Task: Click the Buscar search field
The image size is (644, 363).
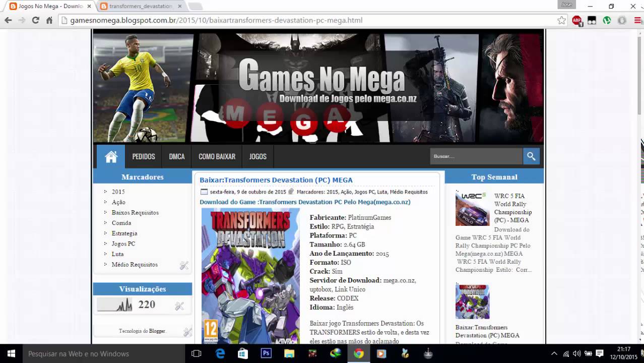Action: [x=476, y=156]
